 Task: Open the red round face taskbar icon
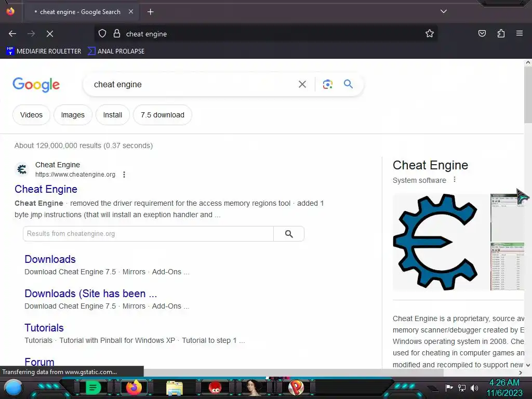pyautogui.click(x=215, y=388)
